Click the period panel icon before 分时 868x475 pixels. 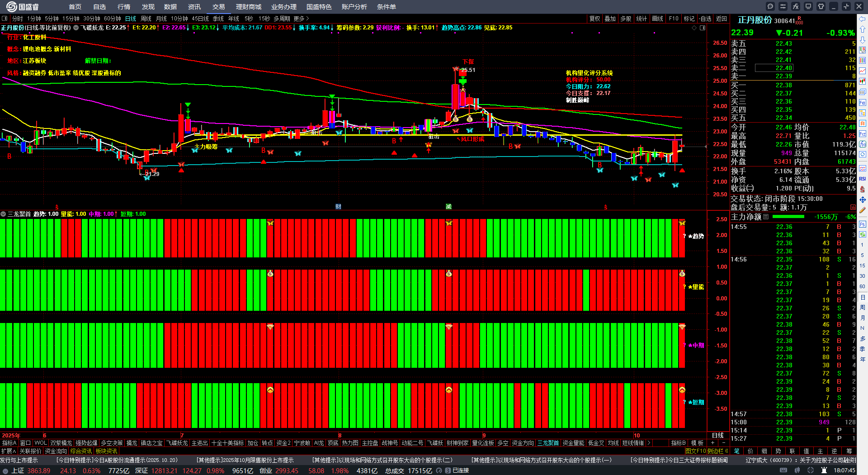coord(5,19)
